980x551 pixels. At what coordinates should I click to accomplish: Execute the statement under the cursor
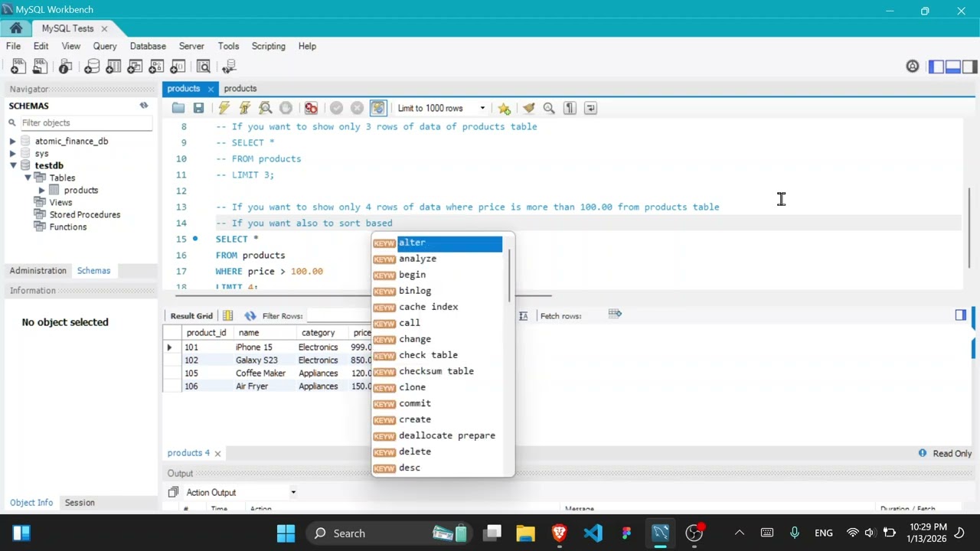tap(245, 108)
